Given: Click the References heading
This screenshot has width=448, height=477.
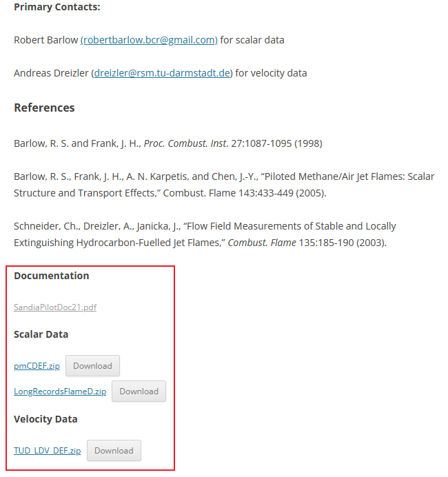Looking at the screenshot, I should pyautogui.click(x=44, y=108).
